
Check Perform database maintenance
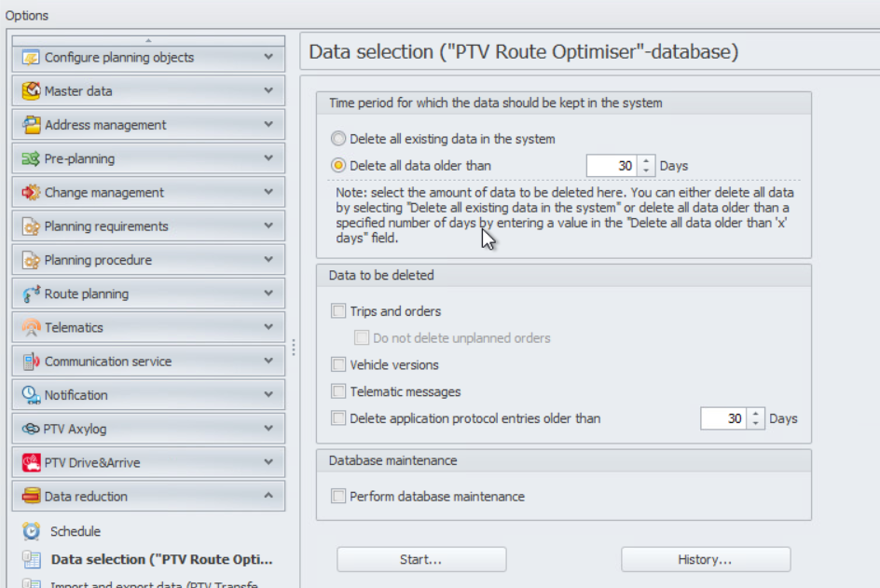tap(337, 496)
